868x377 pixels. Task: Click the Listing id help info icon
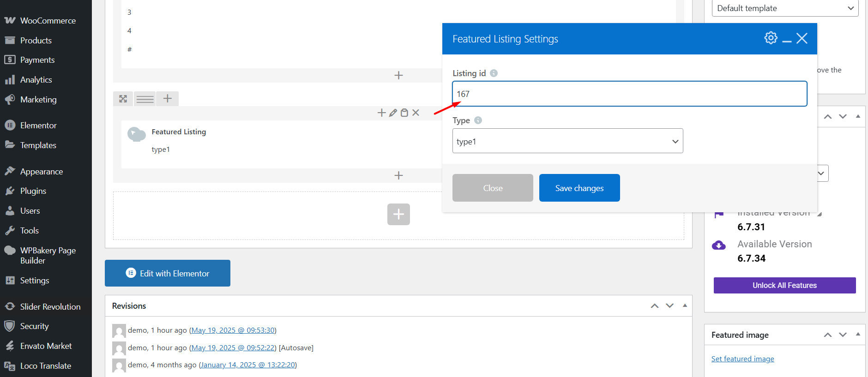494,73
